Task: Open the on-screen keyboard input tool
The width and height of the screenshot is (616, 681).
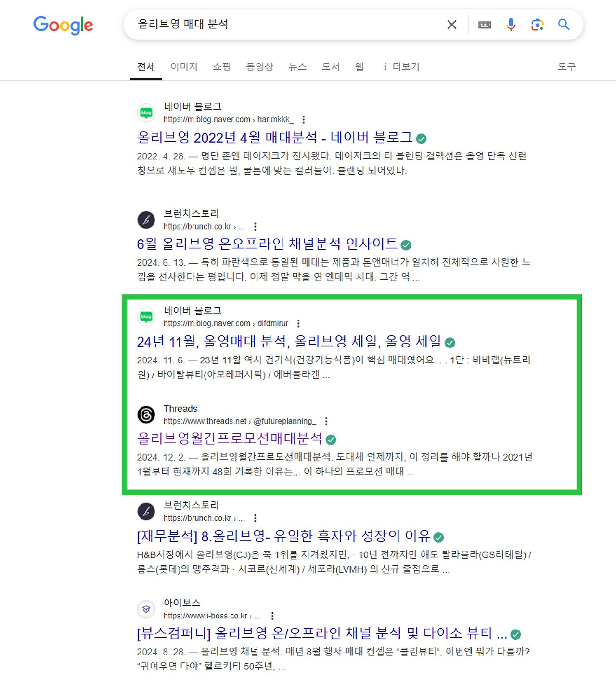Action: [485, 25]
